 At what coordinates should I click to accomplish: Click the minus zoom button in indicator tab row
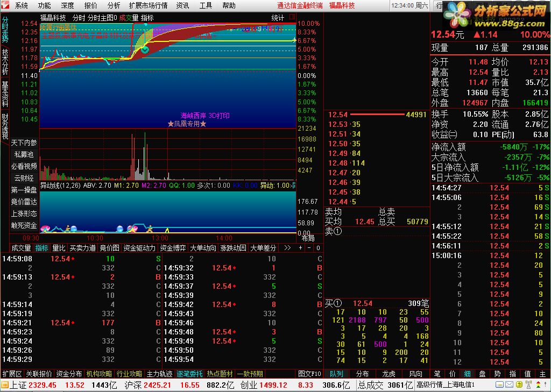tap(309, 248)
